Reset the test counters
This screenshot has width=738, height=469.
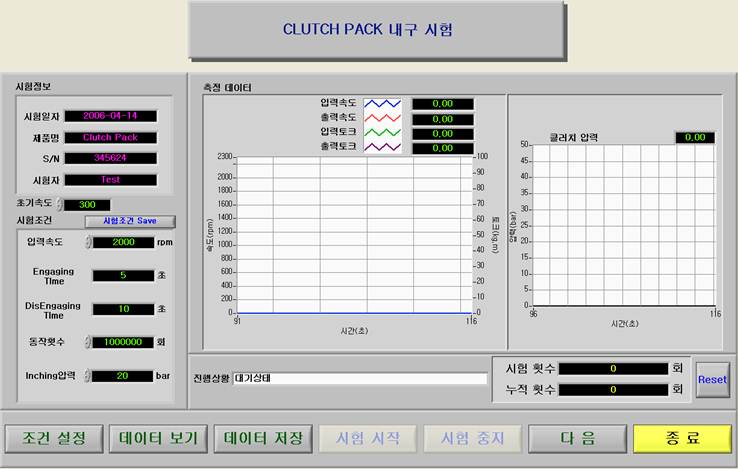[712, 380]
